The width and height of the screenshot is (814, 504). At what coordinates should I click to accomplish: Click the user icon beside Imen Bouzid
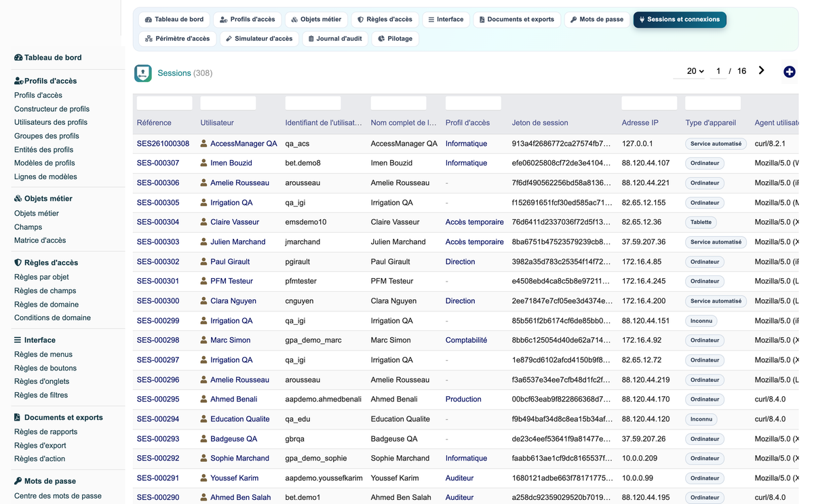(x=203, y=163)
